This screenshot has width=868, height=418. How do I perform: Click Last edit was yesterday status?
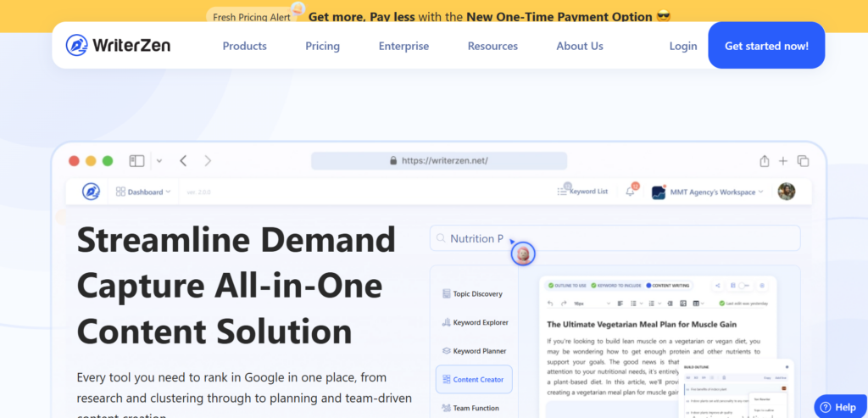pos(743,304)
